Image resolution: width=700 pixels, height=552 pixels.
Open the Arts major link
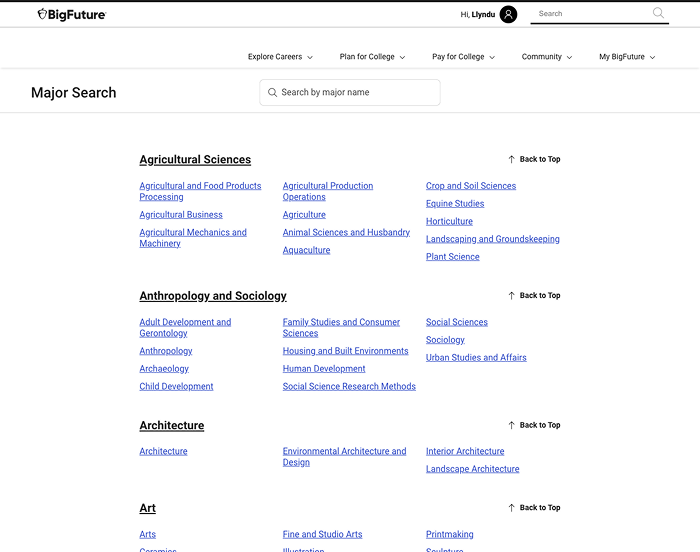[x=147, y=535]
